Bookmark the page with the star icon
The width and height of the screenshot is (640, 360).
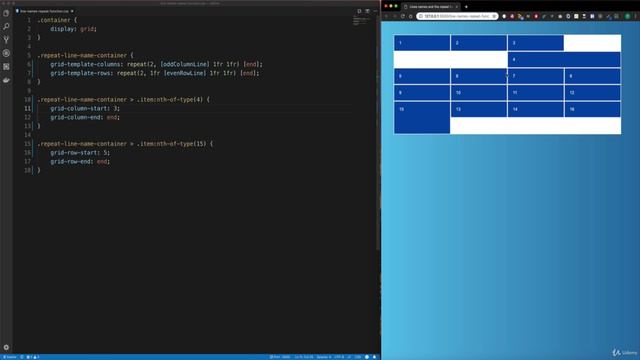(x=494, y=16)
